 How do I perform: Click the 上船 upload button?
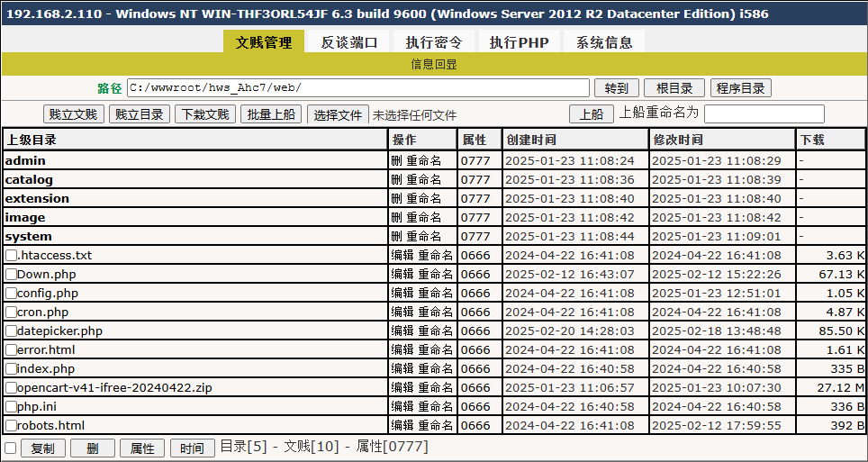(x=592, y=114)
